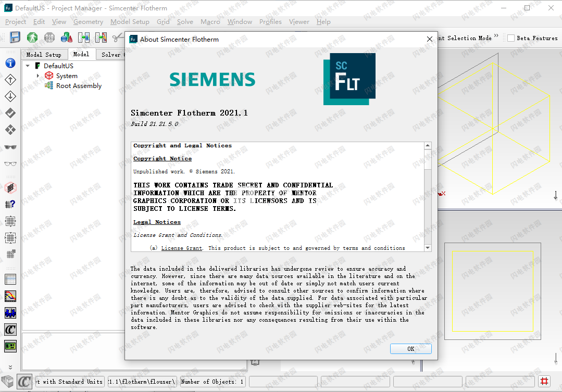
Task: Click the blue and red shapes toolbar icon
Action: pyautogui.click(x=67, y=37)
